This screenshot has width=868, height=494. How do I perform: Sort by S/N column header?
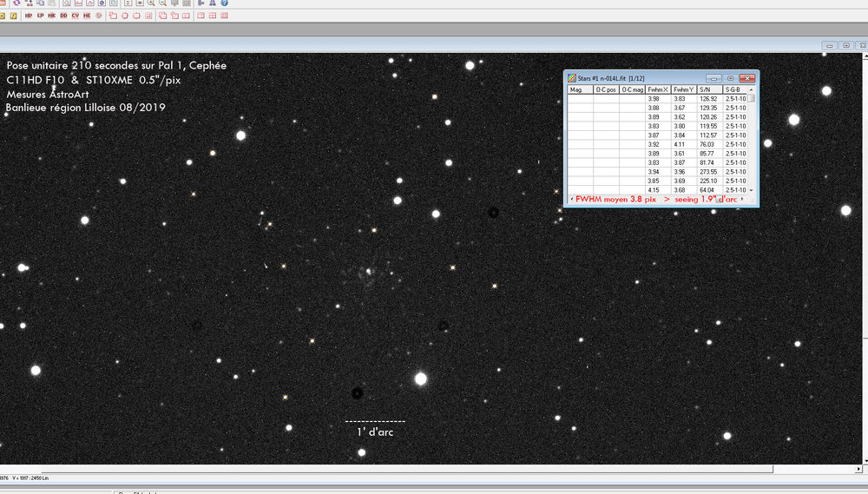point(710,89)
